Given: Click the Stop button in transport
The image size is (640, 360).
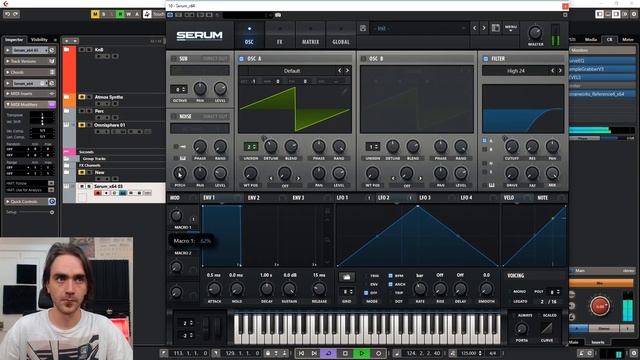Looking at the screenshot, I should click(x=345, y=353).
